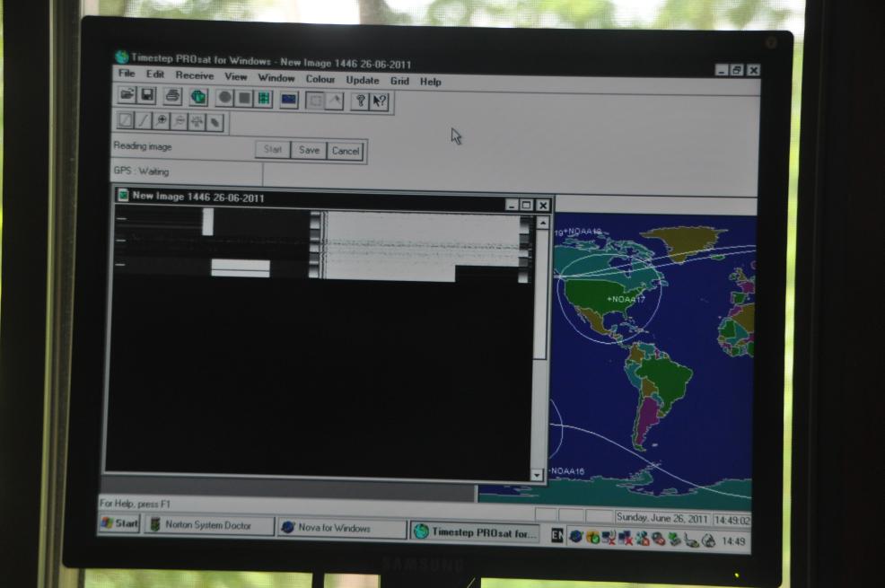Click the recycle-like last tray icon
The image size is (885, 588).
pyautogui.click(x=709, y=540)
